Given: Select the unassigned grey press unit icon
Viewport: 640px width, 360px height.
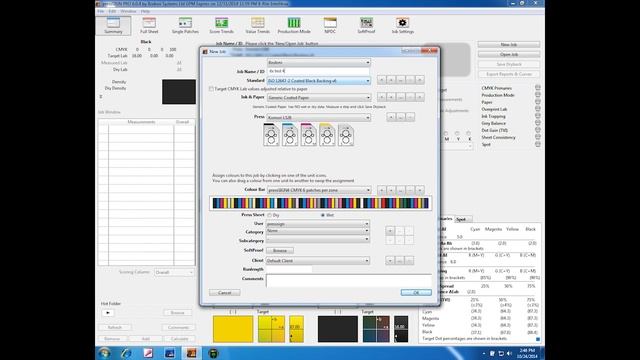Looking at the screenshot, I should pos(346,135).
